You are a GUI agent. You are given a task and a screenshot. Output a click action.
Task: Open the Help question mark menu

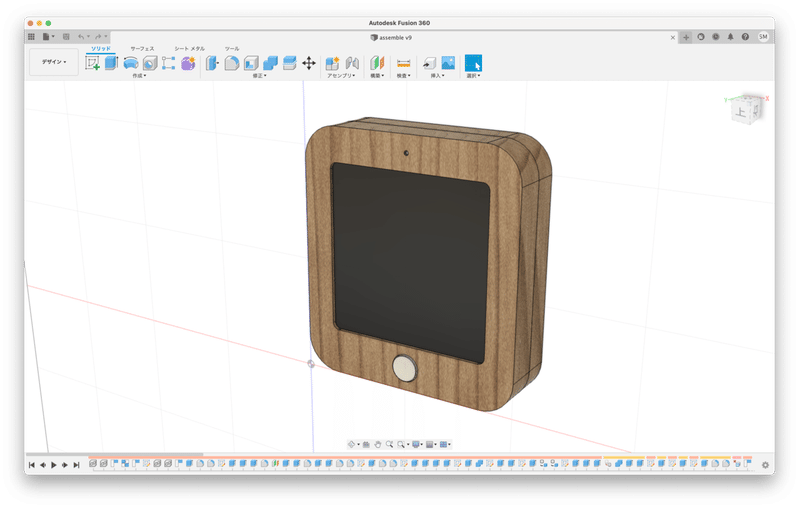coord(745,37)
